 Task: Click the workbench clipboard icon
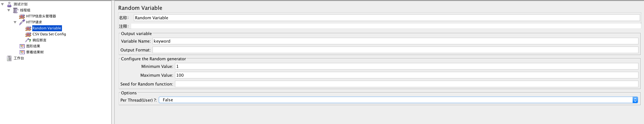(9, 58)
